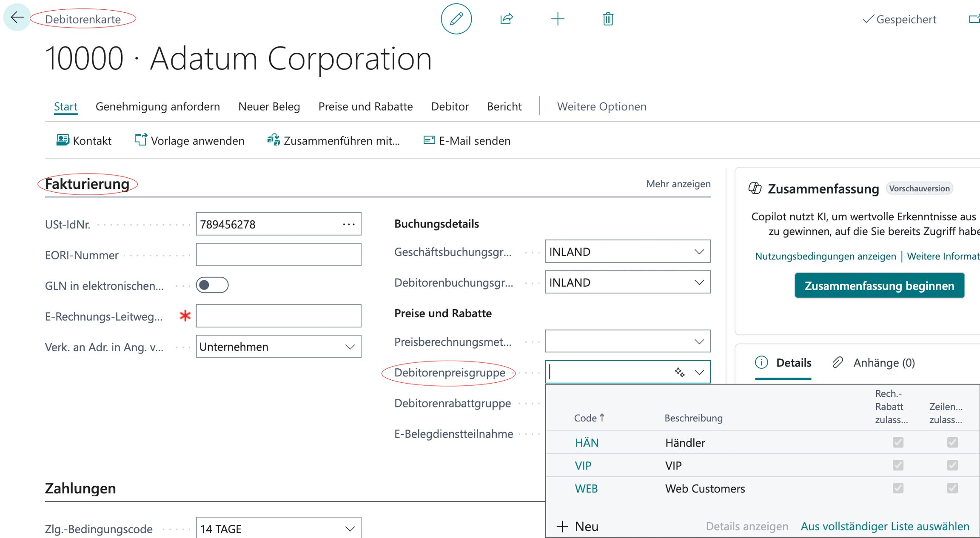Click Aus vollständiger Liste auswählen
This screenshot has height=538, width=980.
[885, 527]
